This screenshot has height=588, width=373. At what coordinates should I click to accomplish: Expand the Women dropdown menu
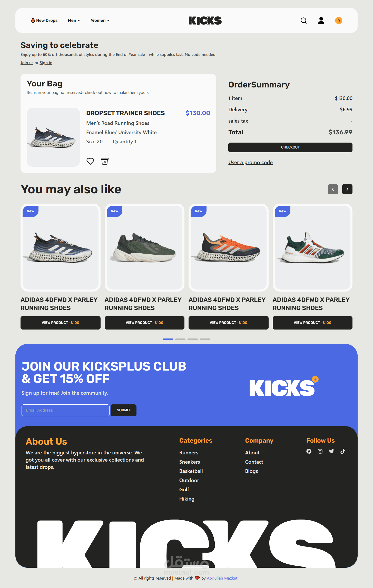pyautogui.click(x=100, y=21)
